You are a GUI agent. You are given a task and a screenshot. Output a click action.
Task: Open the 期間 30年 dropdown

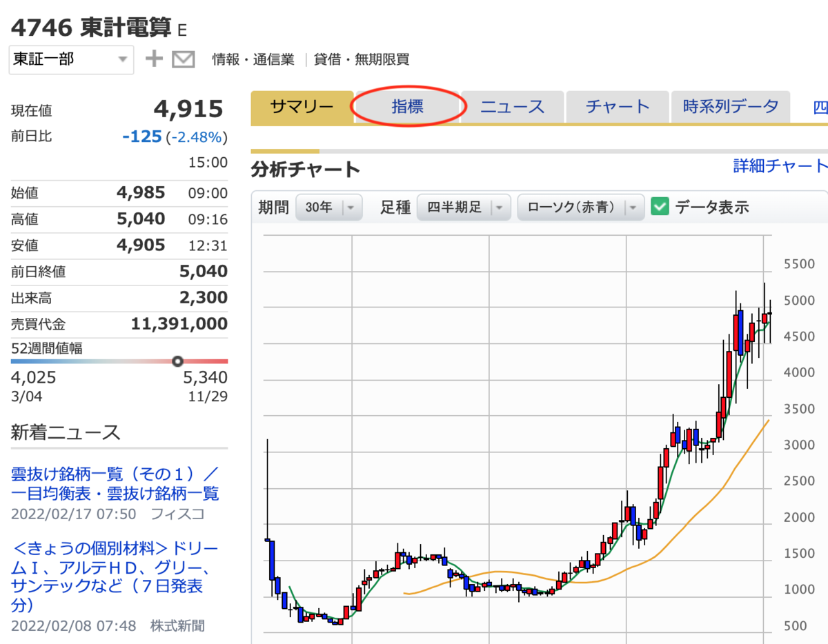[328, 207]
